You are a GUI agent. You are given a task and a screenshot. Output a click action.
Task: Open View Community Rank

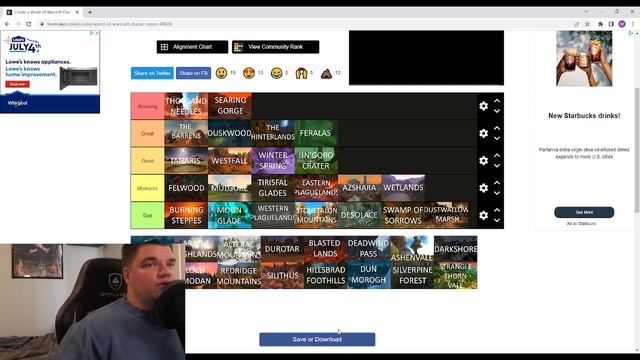click(276, 47)
